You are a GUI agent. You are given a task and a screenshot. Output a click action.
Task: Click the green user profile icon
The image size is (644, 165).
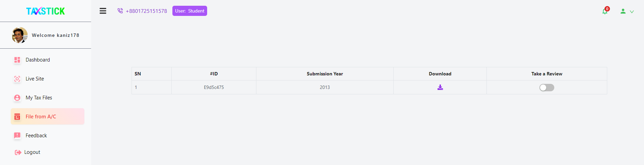(x=623, y=11)
